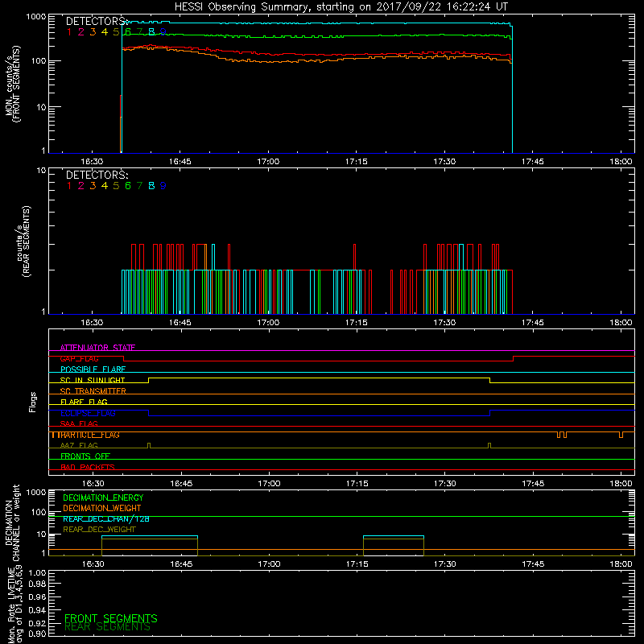Click 17:30 tick under Flags plot

[x=445, y=484]
